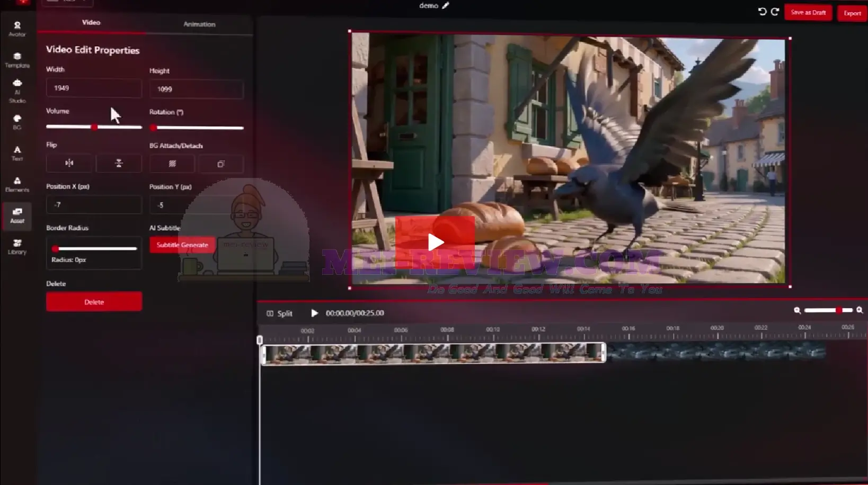Edit the project name demo pencil icon

445,5
